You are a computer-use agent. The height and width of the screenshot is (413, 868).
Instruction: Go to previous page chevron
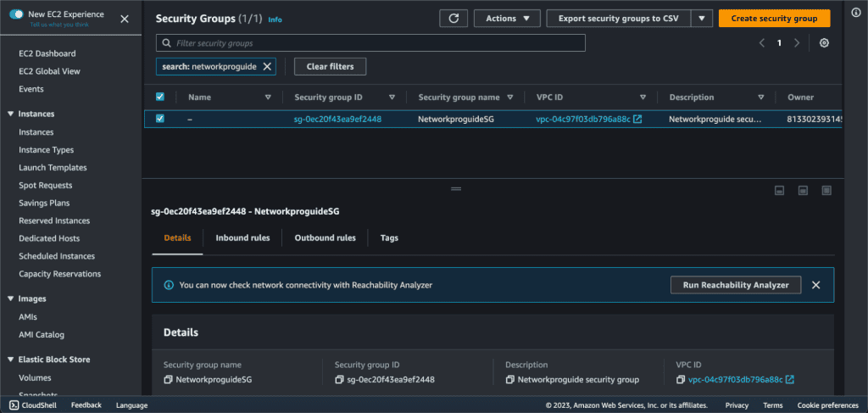(x=762, y=43)
